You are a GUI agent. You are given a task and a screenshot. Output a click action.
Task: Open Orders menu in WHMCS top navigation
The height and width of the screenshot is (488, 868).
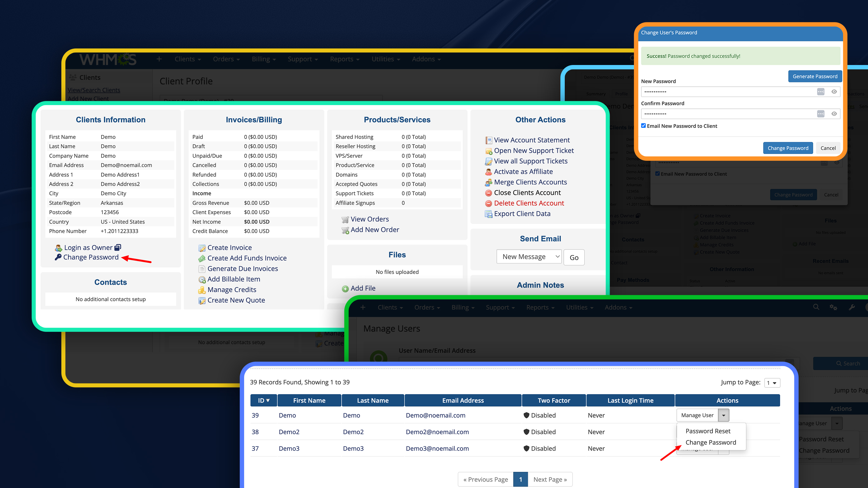(x=226, y=59)
